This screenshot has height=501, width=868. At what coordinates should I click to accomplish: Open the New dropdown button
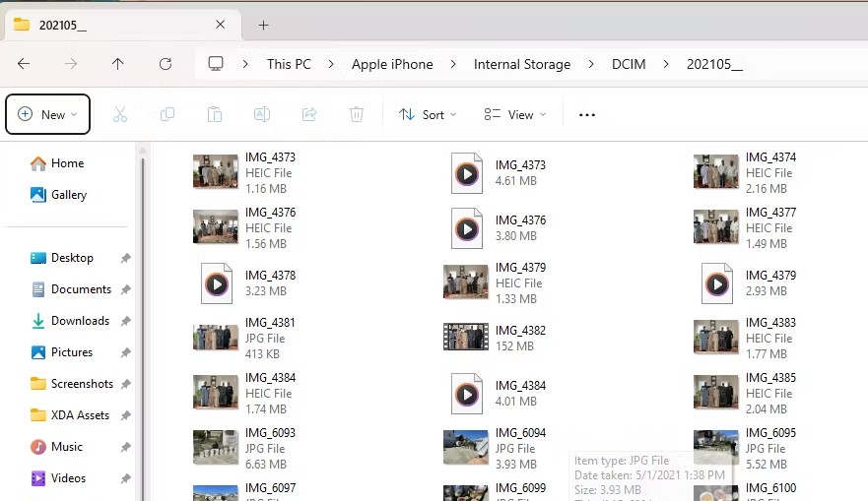click(47, 114)
